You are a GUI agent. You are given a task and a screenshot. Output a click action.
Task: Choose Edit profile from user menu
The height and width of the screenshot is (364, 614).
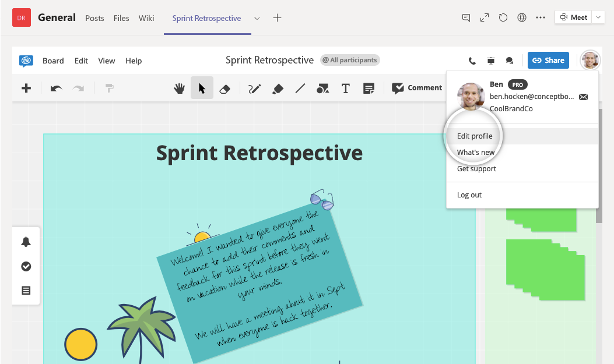(475, 136)
